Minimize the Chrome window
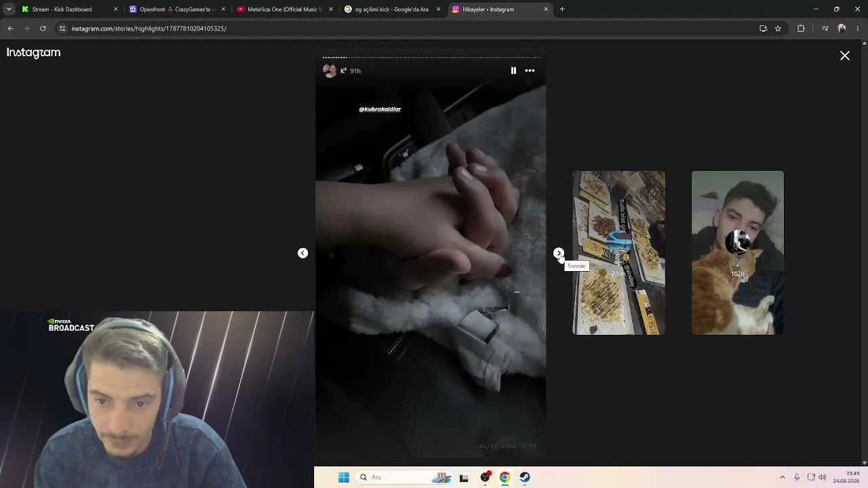 point(816,9)
